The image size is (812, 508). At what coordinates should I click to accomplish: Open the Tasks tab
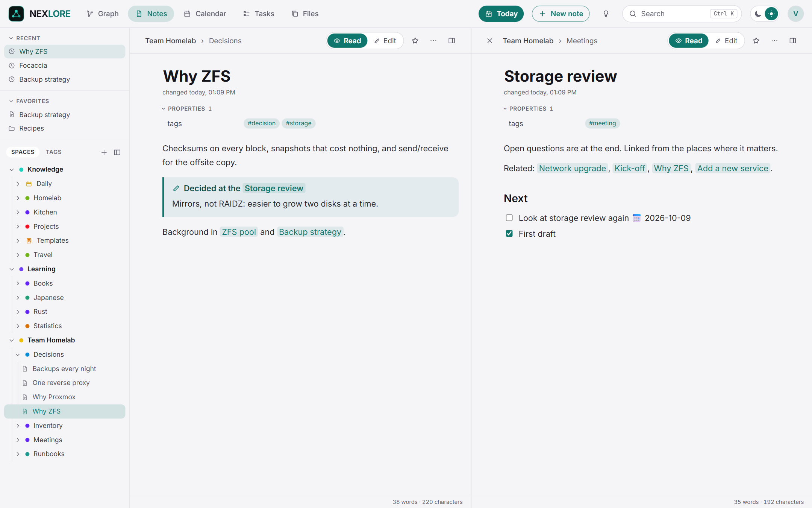coord(259,14)
